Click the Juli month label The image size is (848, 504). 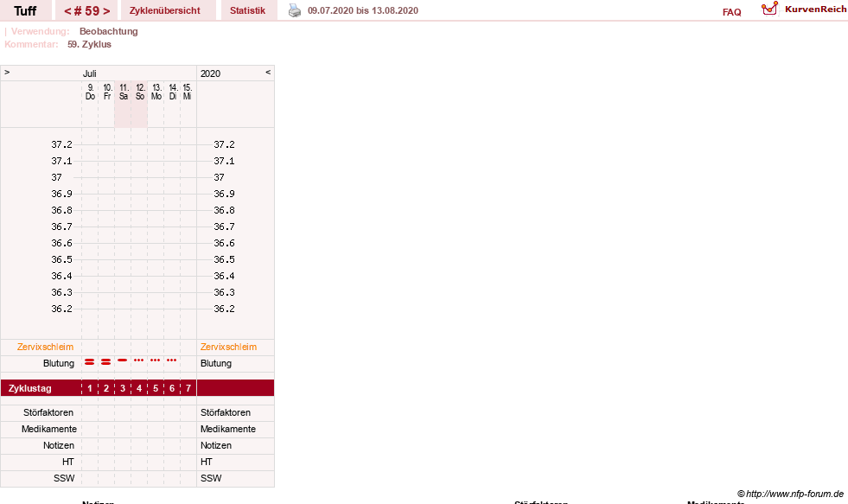tap(89, 73)
